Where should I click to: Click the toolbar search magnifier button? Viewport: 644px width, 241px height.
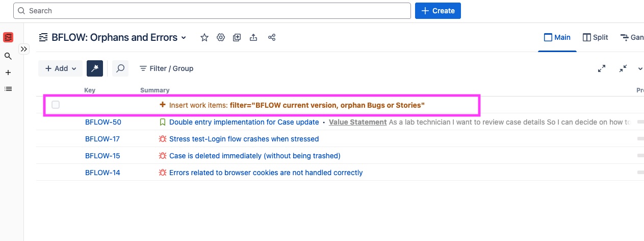(x=120, y=68)
